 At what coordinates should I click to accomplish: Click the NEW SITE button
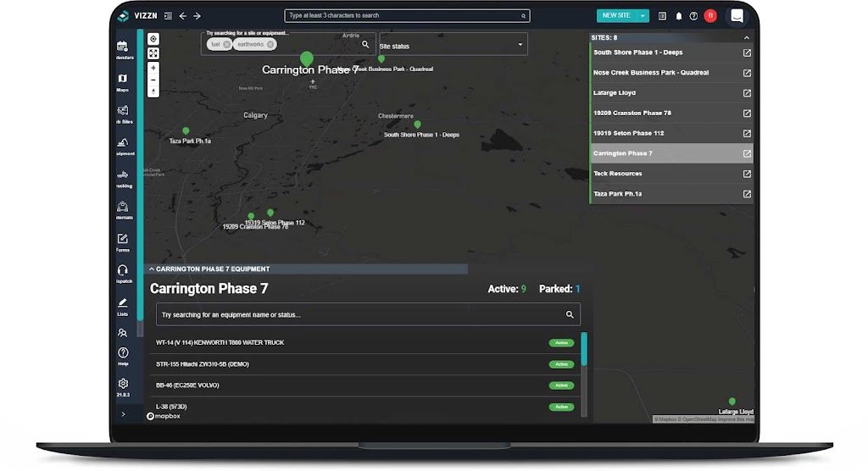tap(616, 15)
